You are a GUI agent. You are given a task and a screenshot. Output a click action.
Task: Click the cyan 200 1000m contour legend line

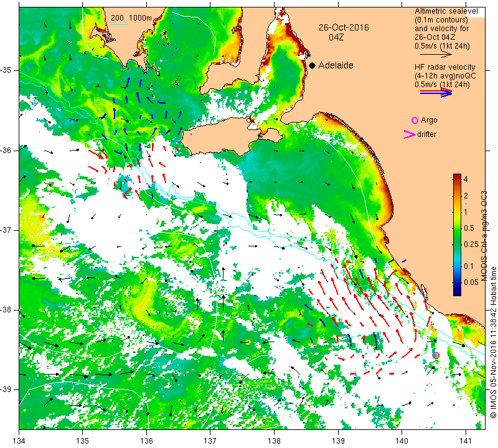click(x=120, y=24)
